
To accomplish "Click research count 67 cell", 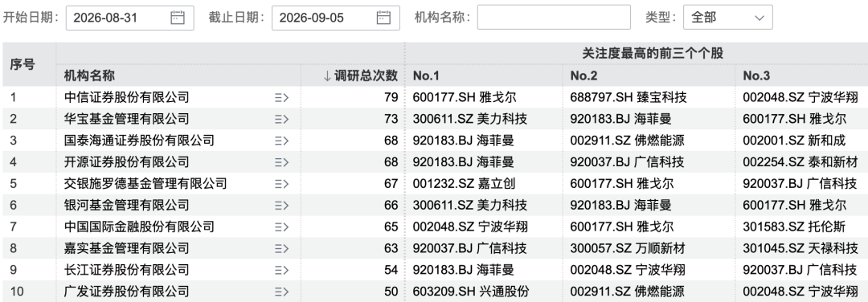I will point(391,184).
